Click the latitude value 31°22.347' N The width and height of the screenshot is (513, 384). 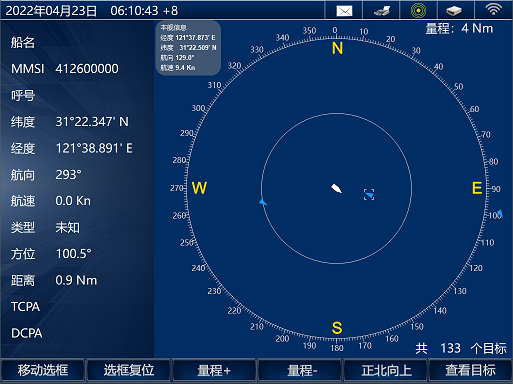[92, 122]
